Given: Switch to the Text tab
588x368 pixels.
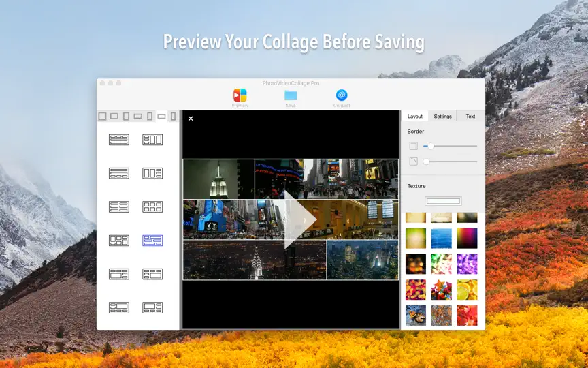Looking at the screenshot, I should coord(470,117).
